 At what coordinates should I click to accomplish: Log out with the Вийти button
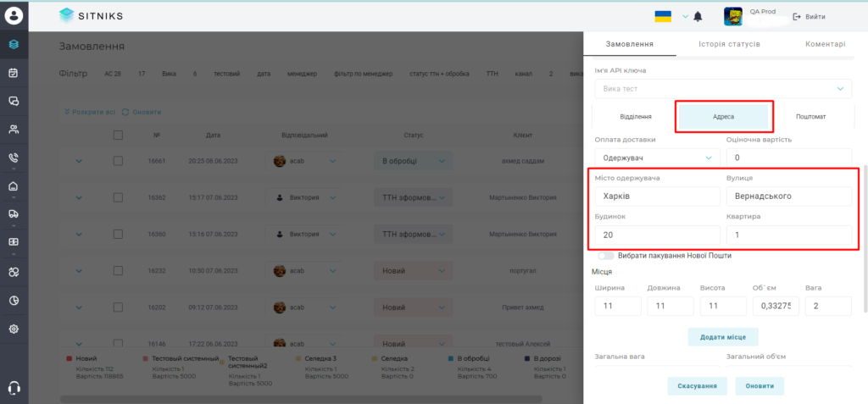click(810, 17)
